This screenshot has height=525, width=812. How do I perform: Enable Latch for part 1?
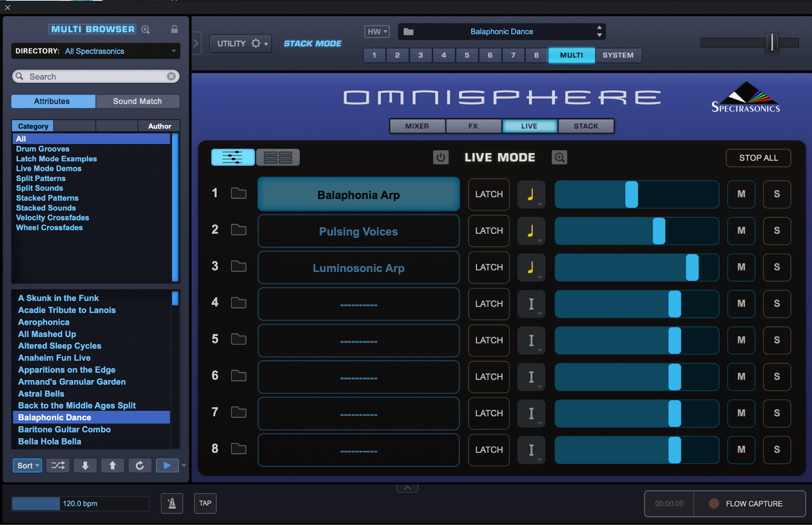coord(489,194)
